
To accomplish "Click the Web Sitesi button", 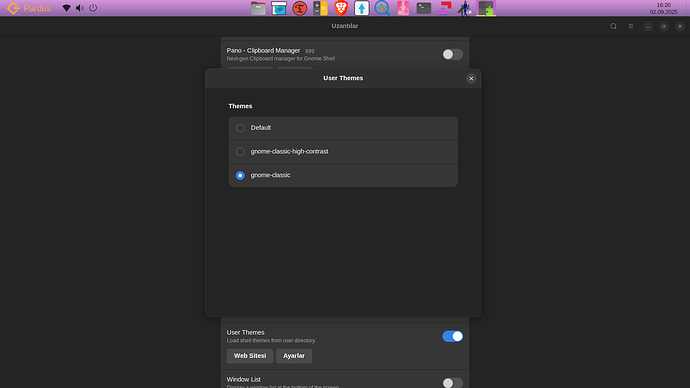I will tap(250, 356).
